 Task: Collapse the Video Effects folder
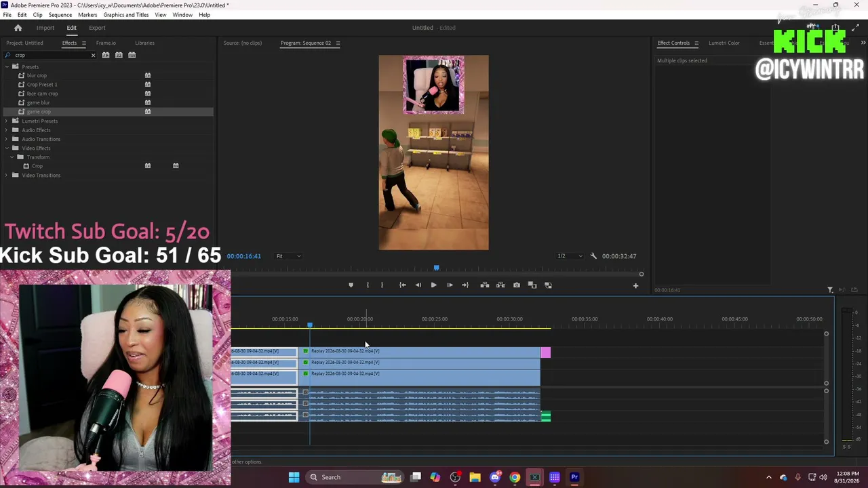(7, 148)
